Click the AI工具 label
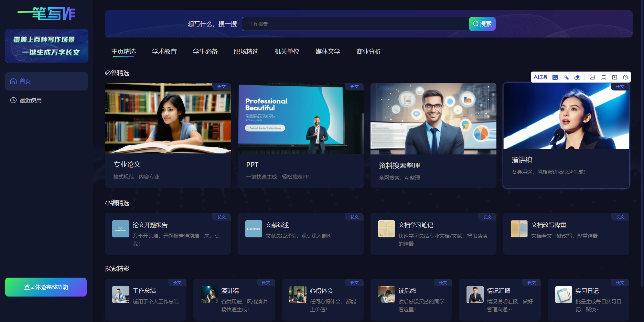The height and width of the screenshot is (322, 644). 540,77
